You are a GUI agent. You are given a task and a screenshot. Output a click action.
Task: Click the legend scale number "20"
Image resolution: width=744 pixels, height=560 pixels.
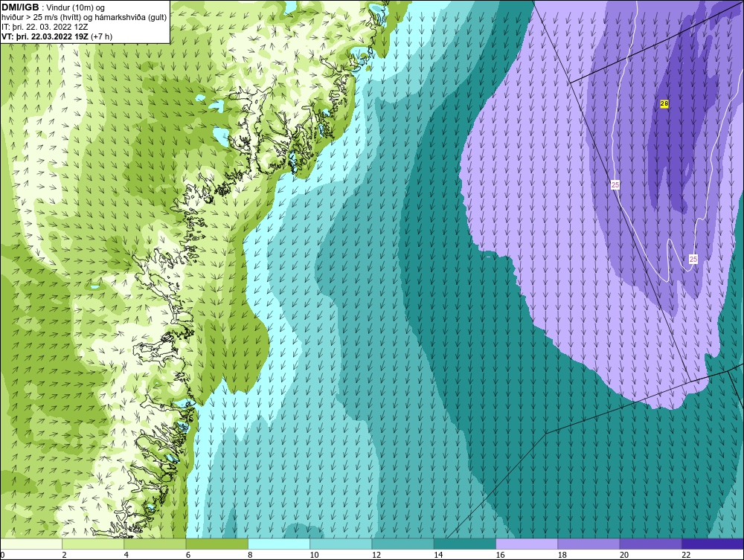[x=624, y=555]
